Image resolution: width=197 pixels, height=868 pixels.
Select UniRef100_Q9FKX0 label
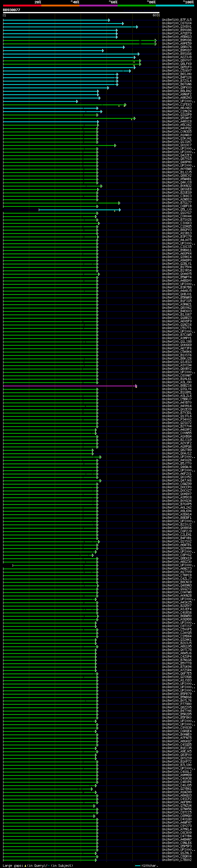pyautogui.click(x=177, y=88)
